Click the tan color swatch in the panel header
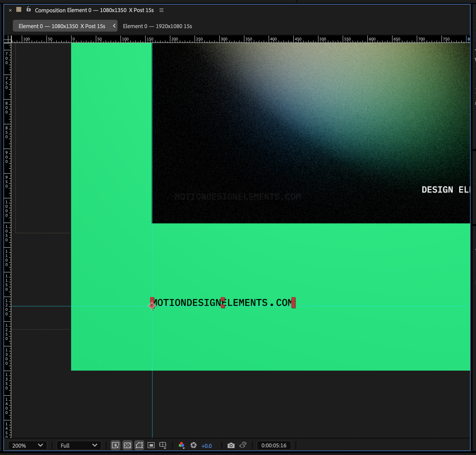Screen dimensions: 476x455 pos(19,9)
